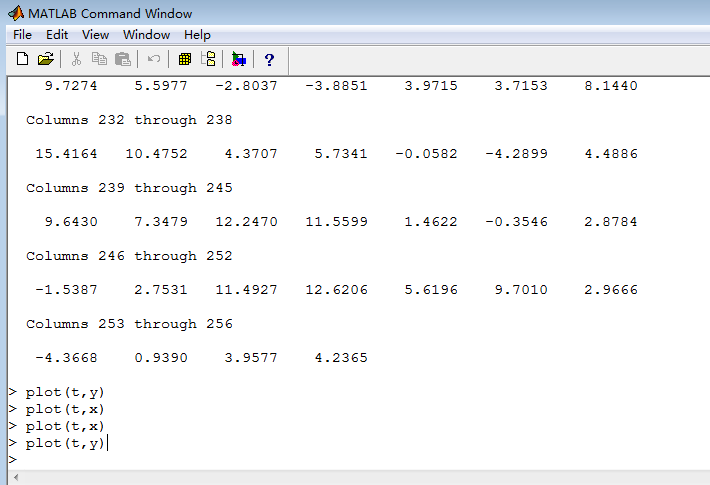Click the value 11.5599
This screenshot has width=710, height=485.
pos(336,222)
